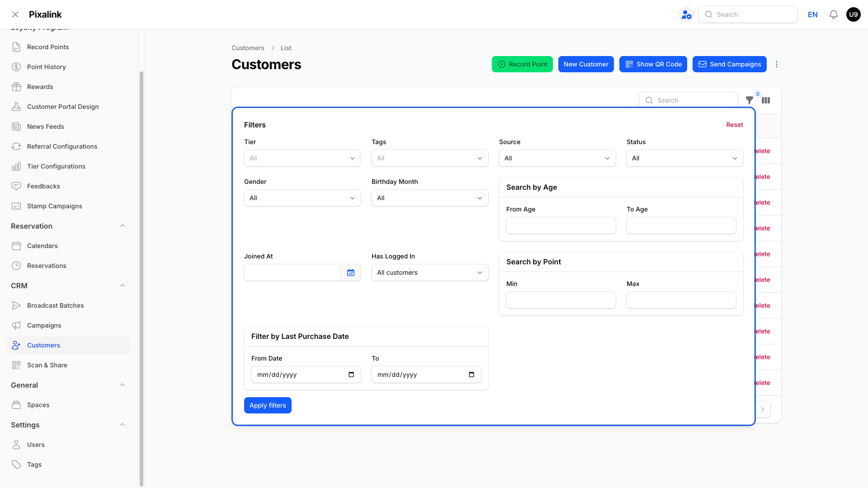This screenshot has height=488, width=868.
Task: Open Broadcast Batches page
Action: tap(69, 305)
